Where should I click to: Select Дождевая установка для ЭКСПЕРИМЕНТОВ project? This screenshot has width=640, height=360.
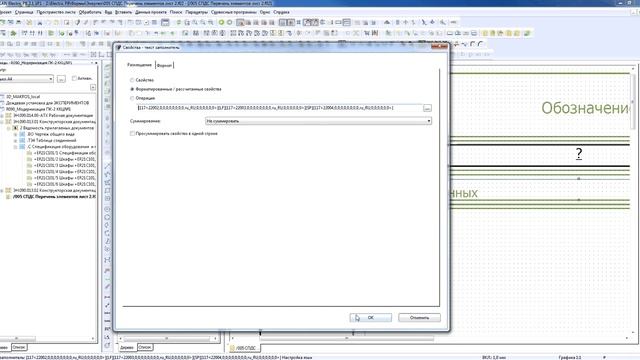(47, 103)
